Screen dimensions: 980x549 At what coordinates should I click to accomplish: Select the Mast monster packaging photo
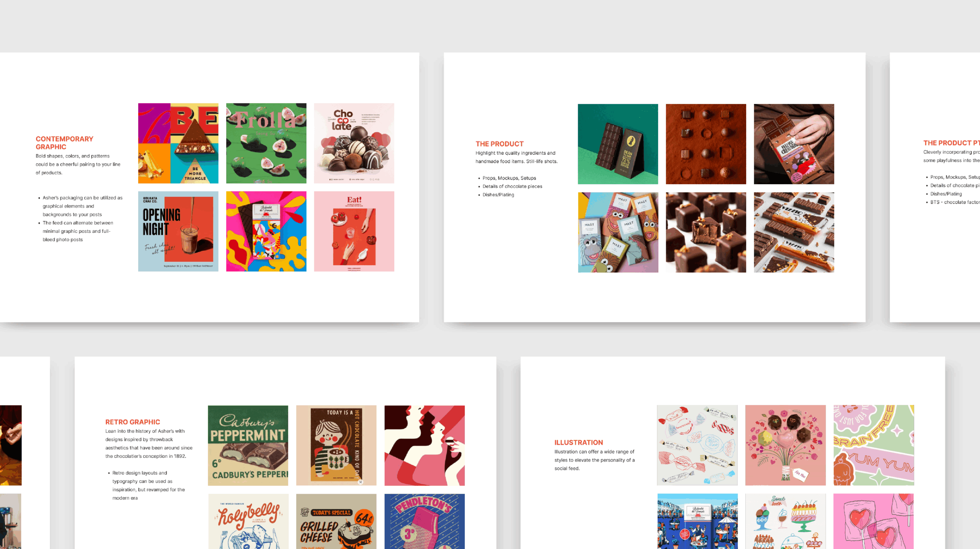(x=618, y=232)
